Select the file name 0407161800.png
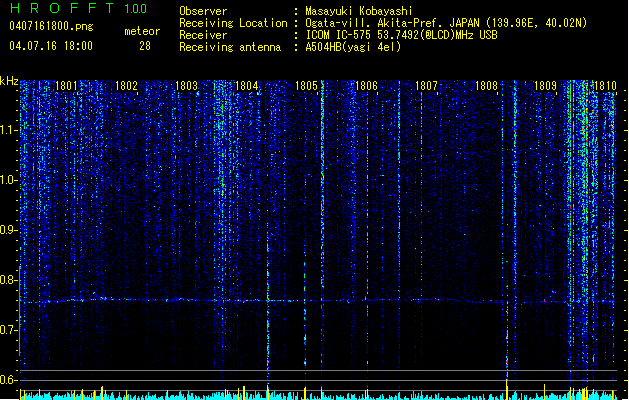Screen dimensions: 629x400 [51, 27]
